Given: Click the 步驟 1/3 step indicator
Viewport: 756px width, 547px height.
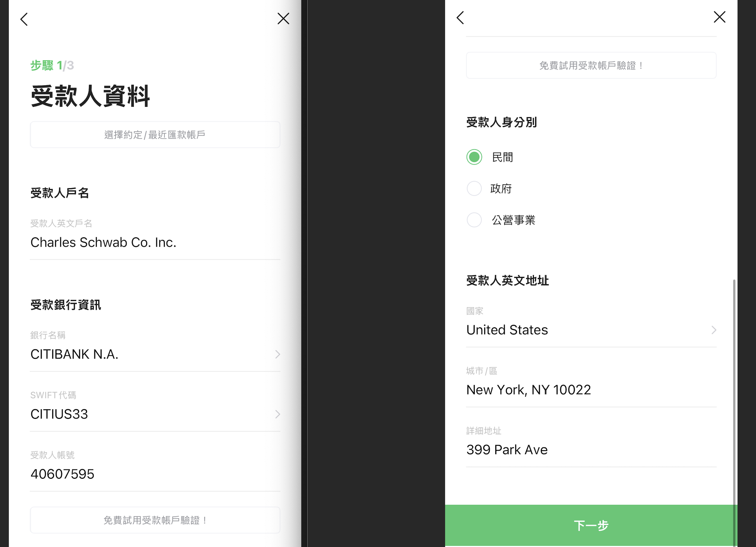Looking at the screenshot, I should pyautogui.click(x=52, y=65).
